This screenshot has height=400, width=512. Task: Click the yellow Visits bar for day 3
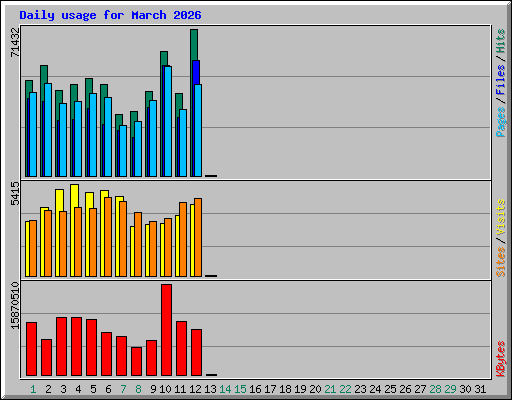60,201
